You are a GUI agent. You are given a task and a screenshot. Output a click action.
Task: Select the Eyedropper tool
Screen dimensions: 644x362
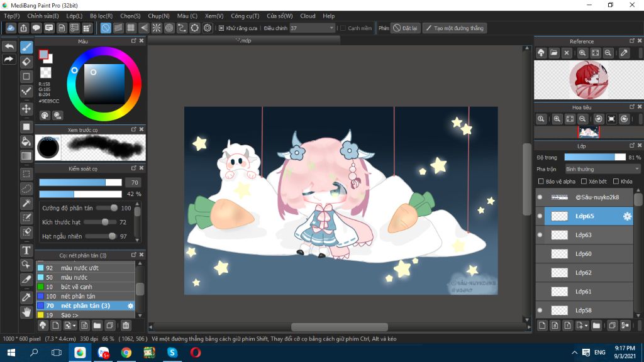[26, 297]
